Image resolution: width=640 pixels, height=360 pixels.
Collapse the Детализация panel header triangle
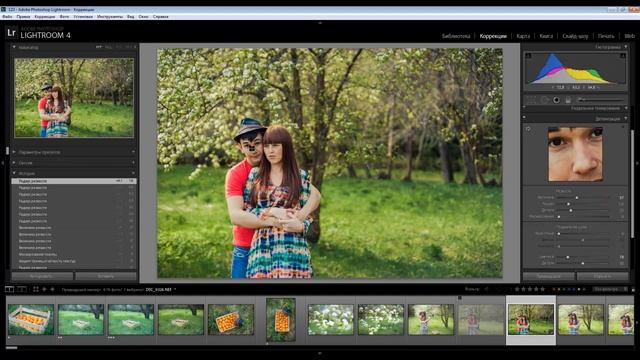coord(626,118)
